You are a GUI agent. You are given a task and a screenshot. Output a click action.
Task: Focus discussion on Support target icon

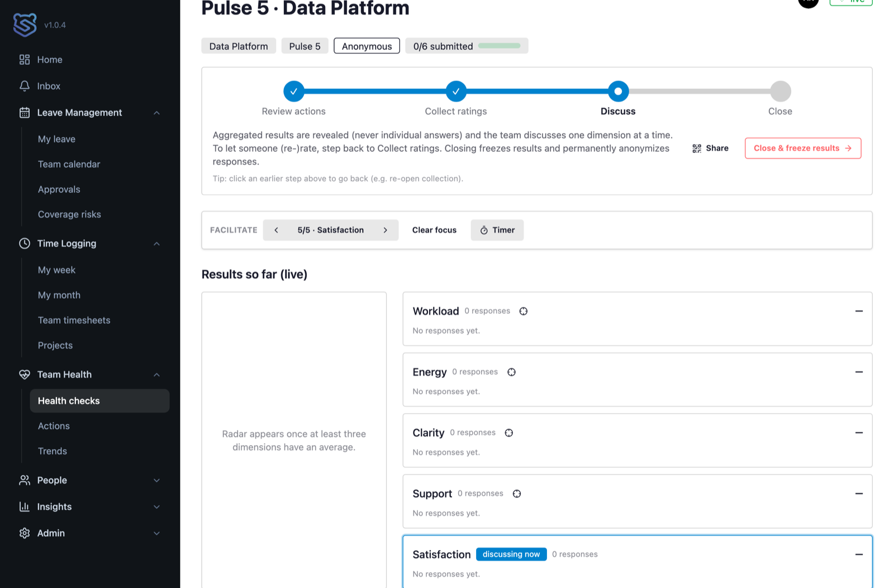click(x=517, y=494)
